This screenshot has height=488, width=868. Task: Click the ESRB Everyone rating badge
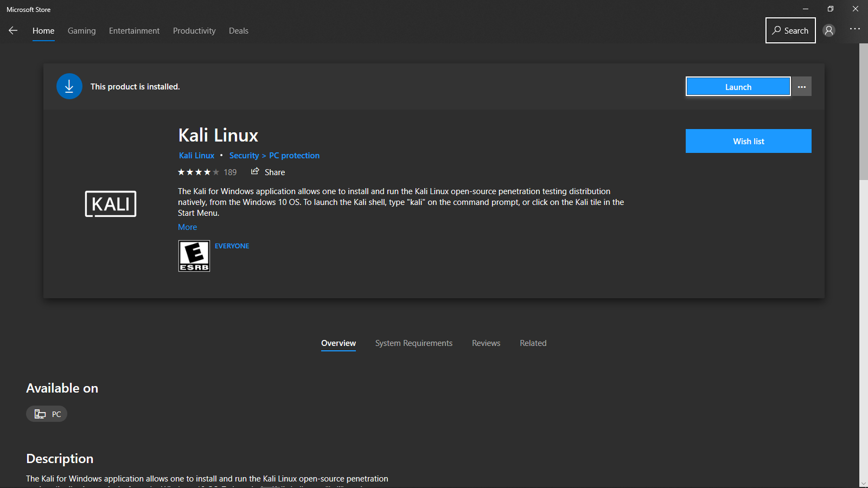pos(194,256)
